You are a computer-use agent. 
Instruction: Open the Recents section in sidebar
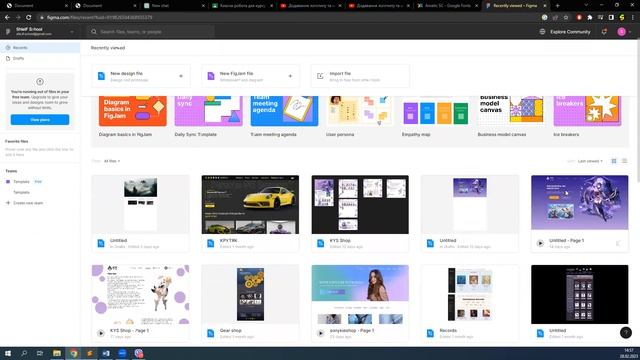point(40,48)
